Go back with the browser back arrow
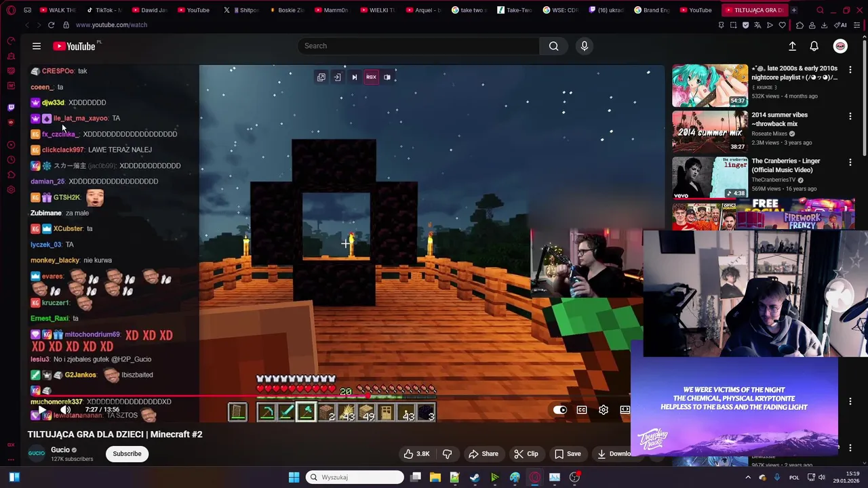 pyautogui.click(x=27, y=25)
